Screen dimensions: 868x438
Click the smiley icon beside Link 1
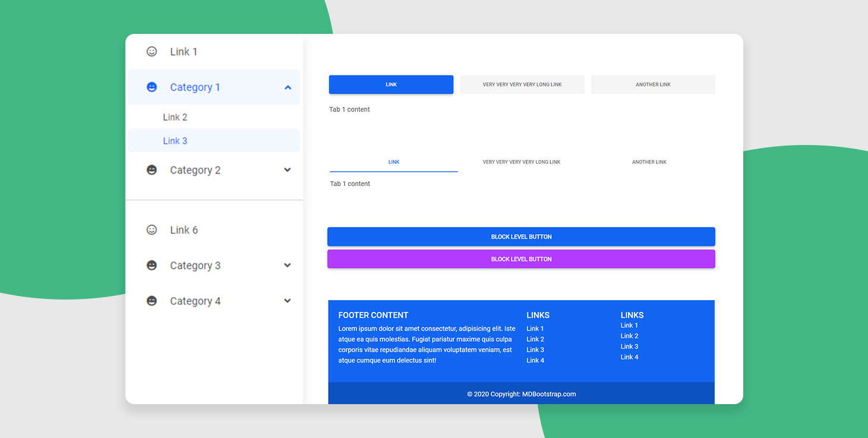pos(151,52)
